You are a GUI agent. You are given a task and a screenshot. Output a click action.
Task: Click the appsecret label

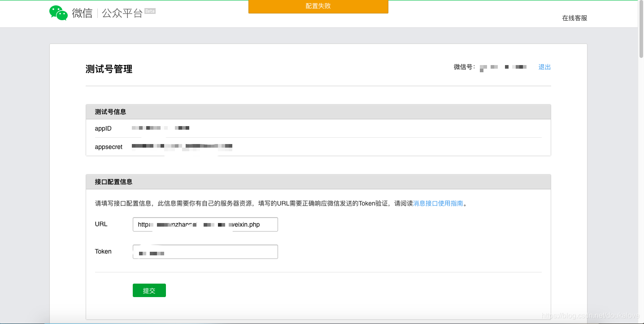[x=109, y=147]
